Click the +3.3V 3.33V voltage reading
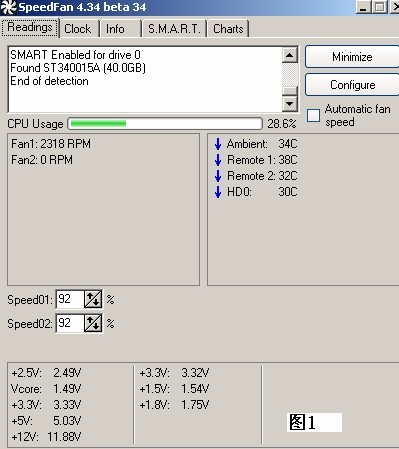This screenshot has height=449, width=399. 46,405
